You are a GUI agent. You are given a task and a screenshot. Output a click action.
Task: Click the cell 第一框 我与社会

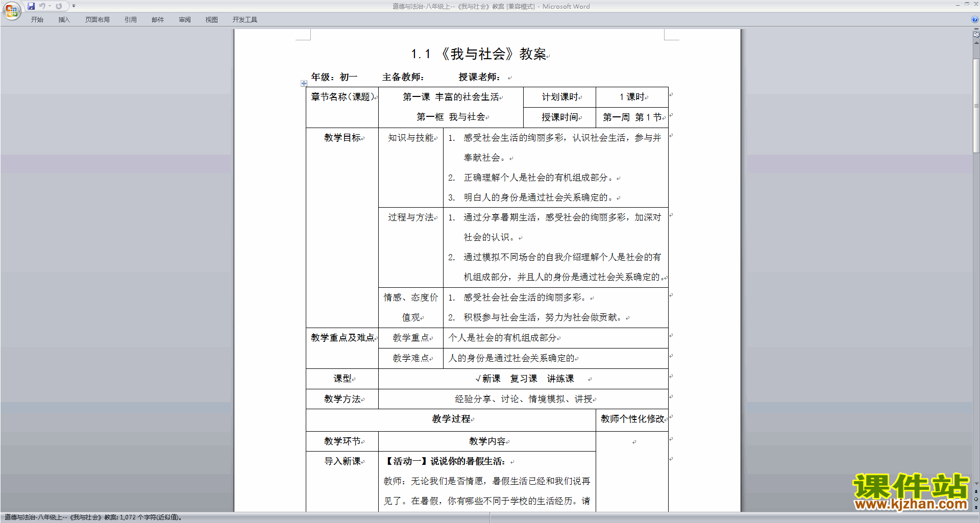451,117
